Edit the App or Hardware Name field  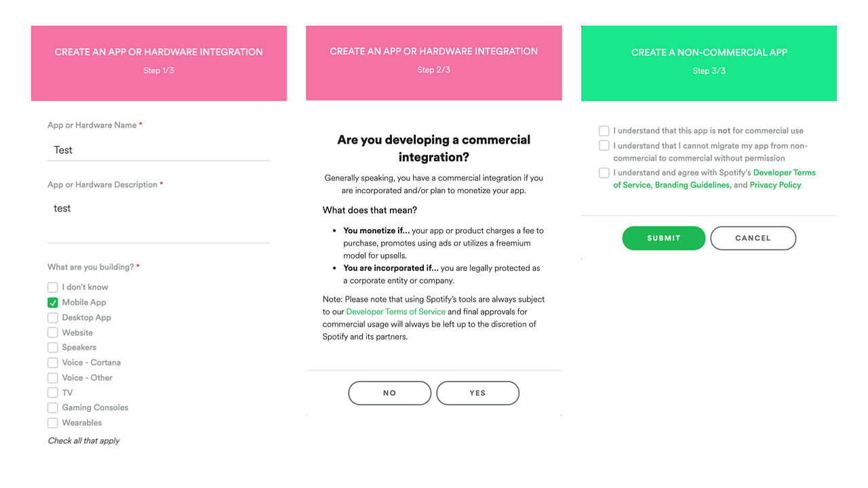click(158, 149)
